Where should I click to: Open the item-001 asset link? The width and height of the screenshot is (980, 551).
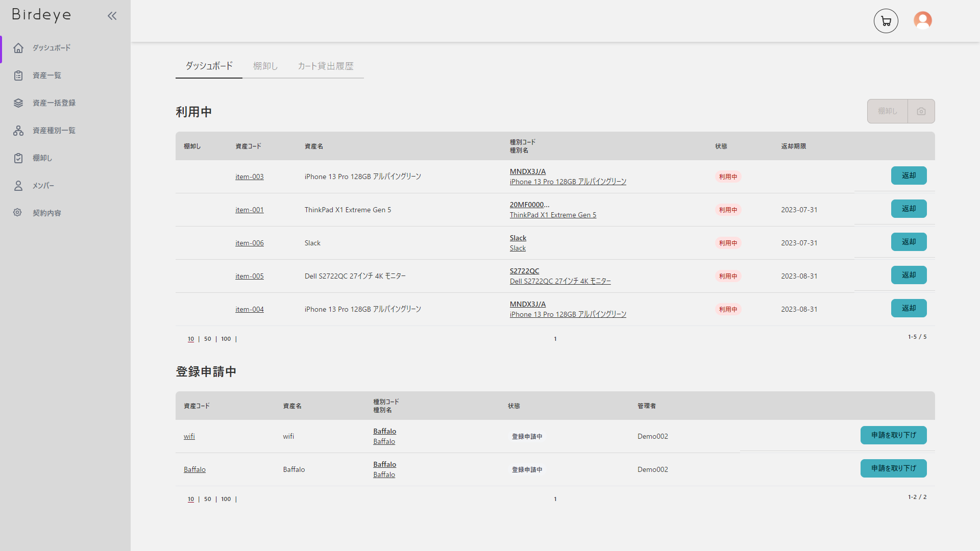(x=249, y=210)
